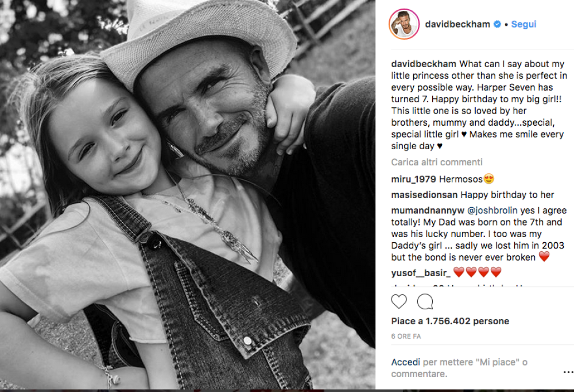Open comments via speech bubble icon
Screen dimensions: 574x392
tap(425, 301)
